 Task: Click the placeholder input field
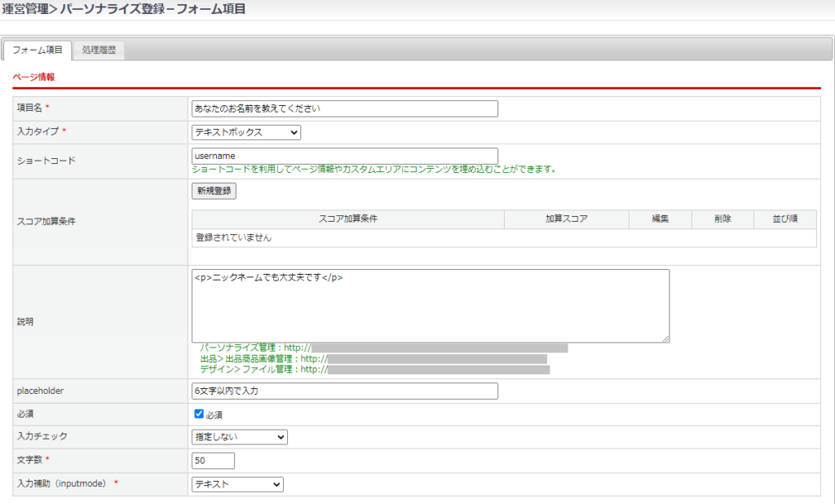click(344, 391)
